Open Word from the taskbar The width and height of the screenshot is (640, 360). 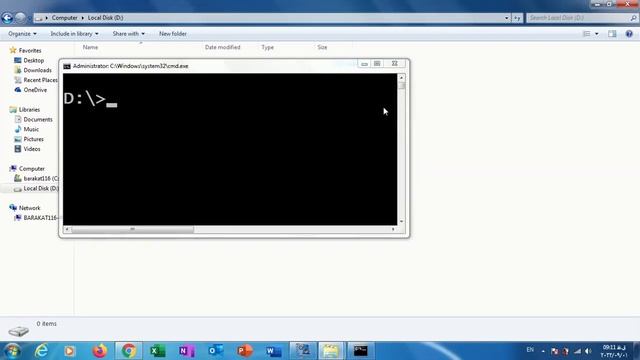pyautogui.click(x=274, y=351)
